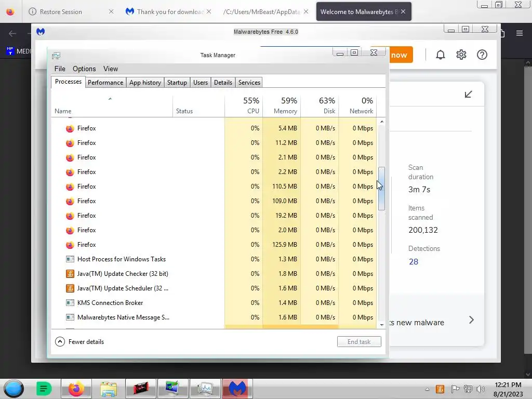Click scrollbar up arrow in process list
This screenshot has height=399, width=532.
pos(382,122)
